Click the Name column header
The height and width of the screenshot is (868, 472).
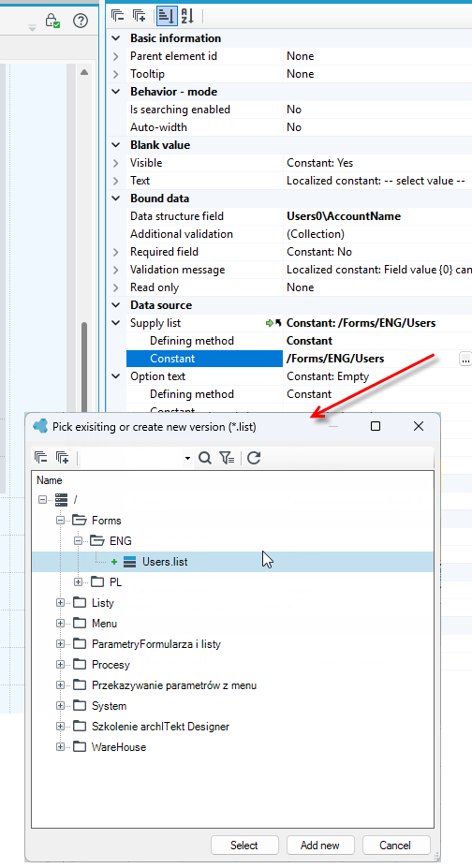50,480
